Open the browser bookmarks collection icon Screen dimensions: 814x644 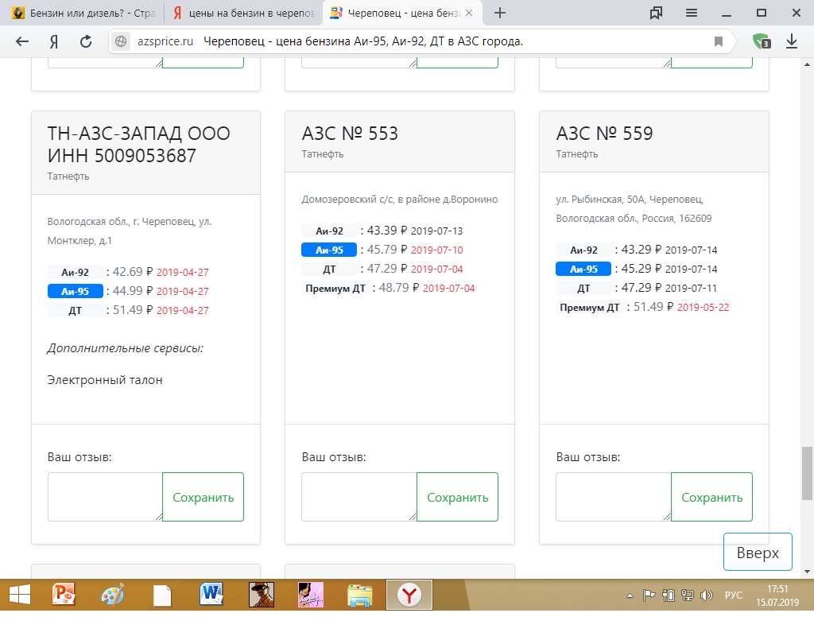point(656,13)
